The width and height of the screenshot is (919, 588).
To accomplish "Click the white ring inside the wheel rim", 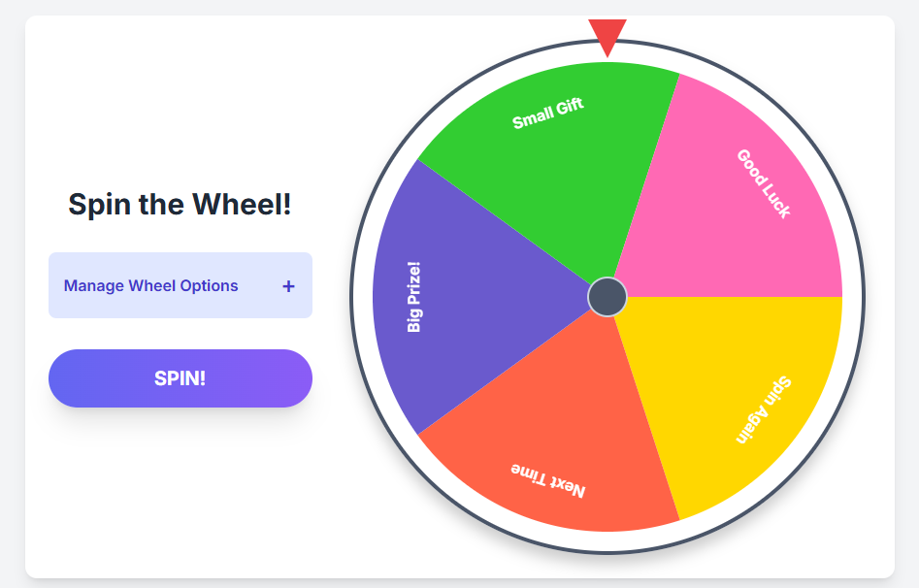I will 363,297.
